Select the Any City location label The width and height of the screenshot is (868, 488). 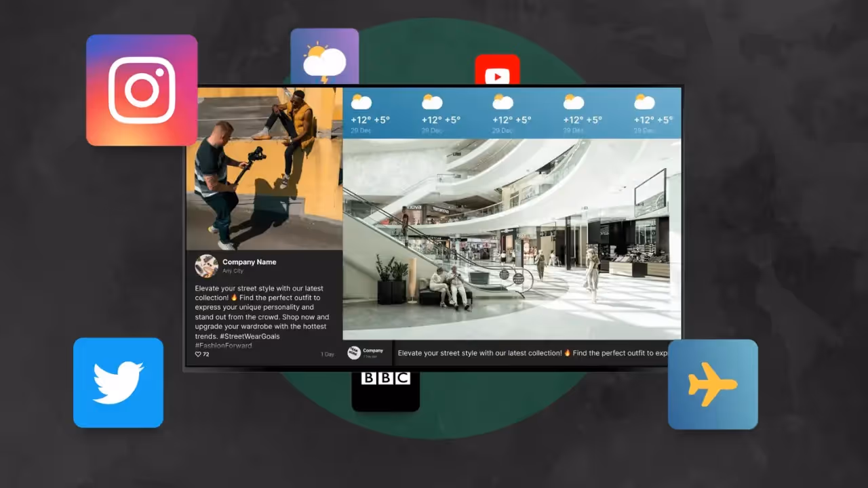click(233, 270)
